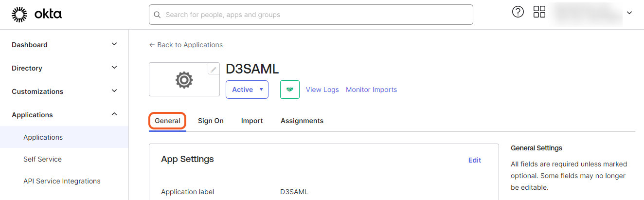The image size is (644, 200).
Task: Click the gear application logo thumbnail
Action: coord(184,80)
